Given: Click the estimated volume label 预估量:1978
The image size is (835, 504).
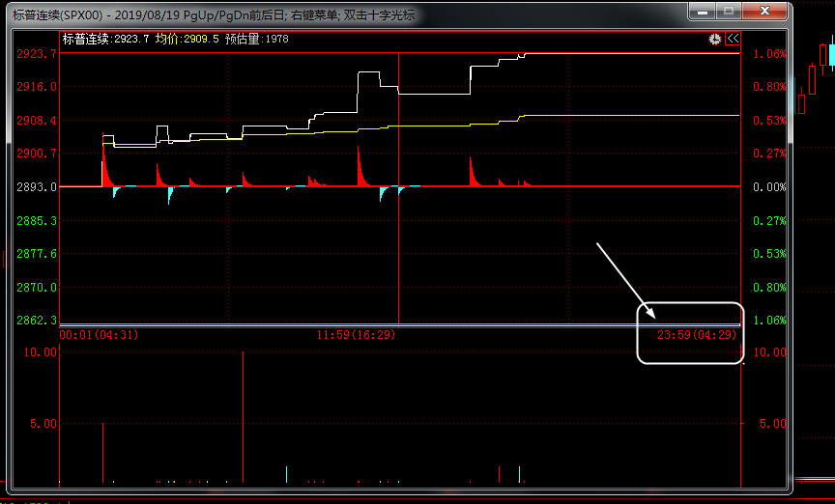Looking at the screenshot, I should (257, 39).
